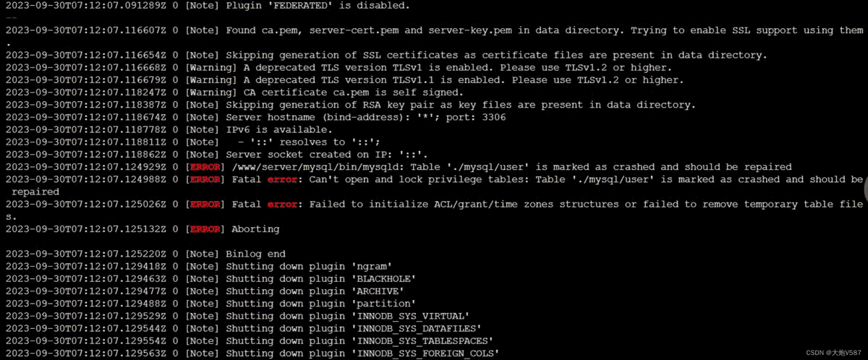Click the 'Server socket created on IP' line

(x=327, y=155)
